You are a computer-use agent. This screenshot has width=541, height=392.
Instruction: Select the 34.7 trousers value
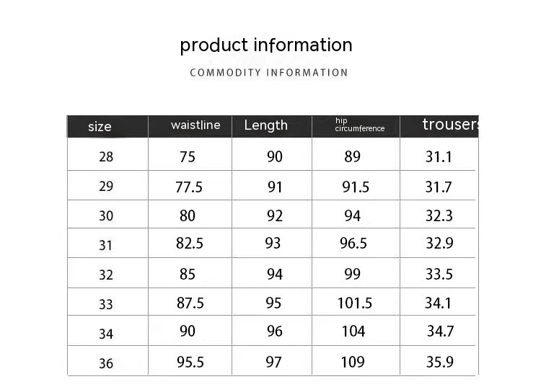coord(440,332)
